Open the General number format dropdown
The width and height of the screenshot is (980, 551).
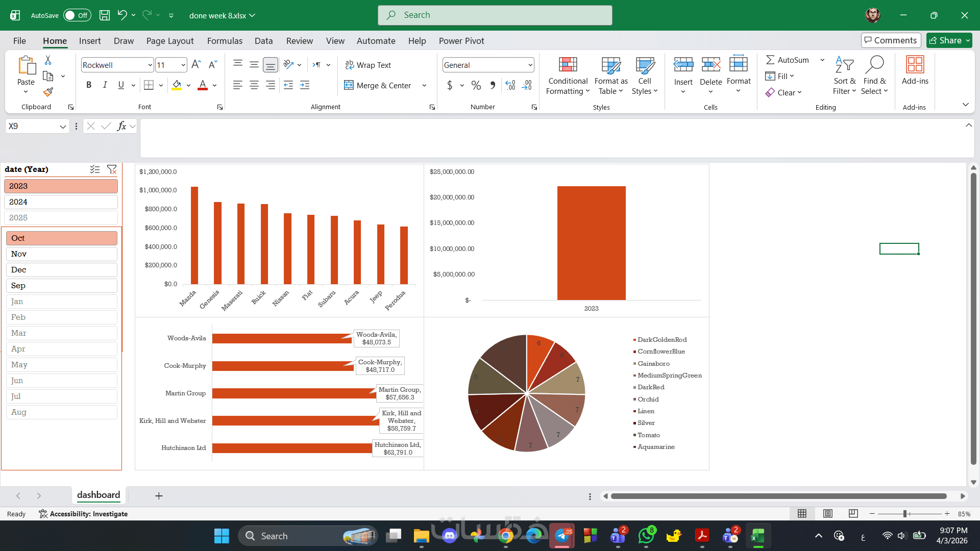(530, 65)
